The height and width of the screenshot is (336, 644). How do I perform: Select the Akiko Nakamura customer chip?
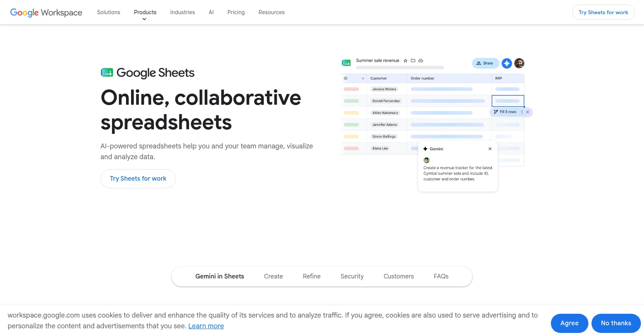385,113
